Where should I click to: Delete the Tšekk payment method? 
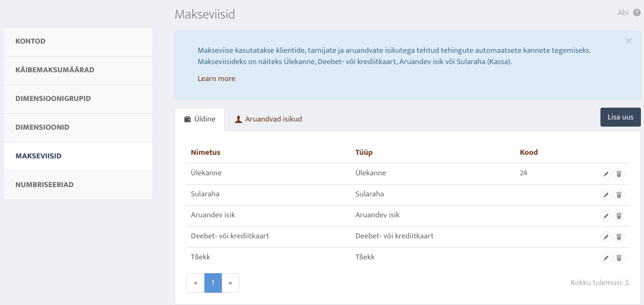[619, 258]
